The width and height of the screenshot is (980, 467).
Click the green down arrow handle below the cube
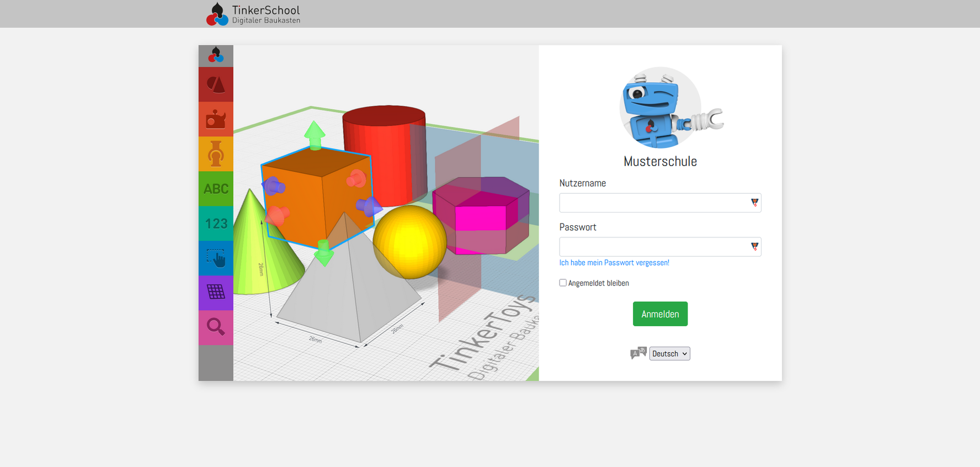click(x=324, y=253)
